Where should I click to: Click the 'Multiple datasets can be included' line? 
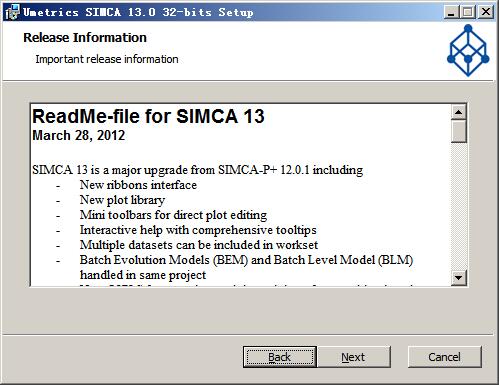(x=199, y=245)
